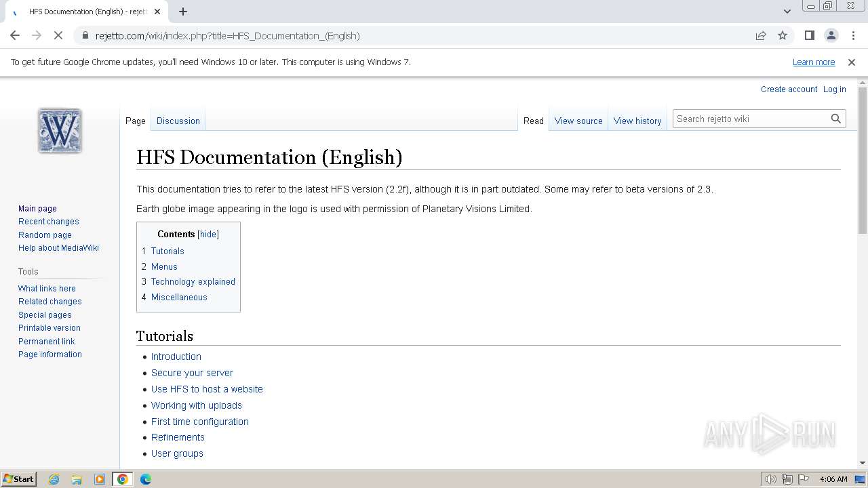The width and height of the screenshot is (868, 488).
Task: Open the User groups tutorial
Action: click(177, 453)
